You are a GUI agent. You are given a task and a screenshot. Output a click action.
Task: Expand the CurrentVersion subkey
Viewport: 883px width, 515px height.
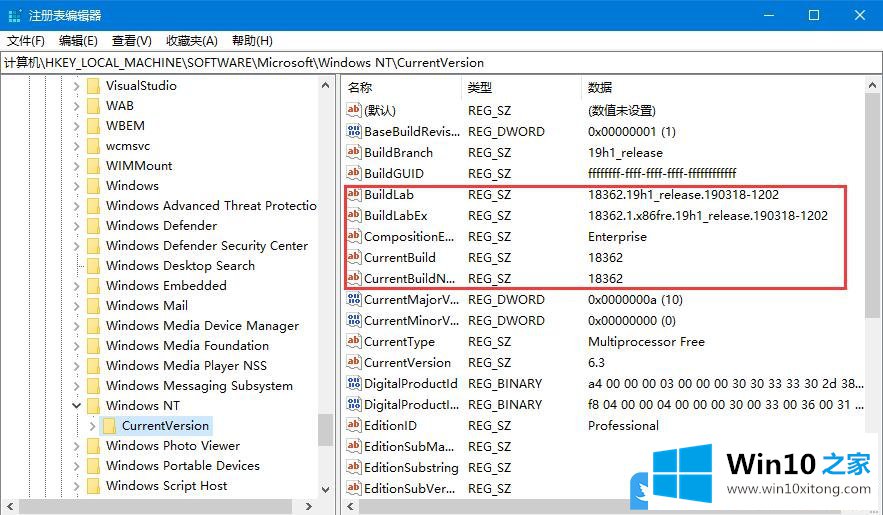tap(92, 426)
